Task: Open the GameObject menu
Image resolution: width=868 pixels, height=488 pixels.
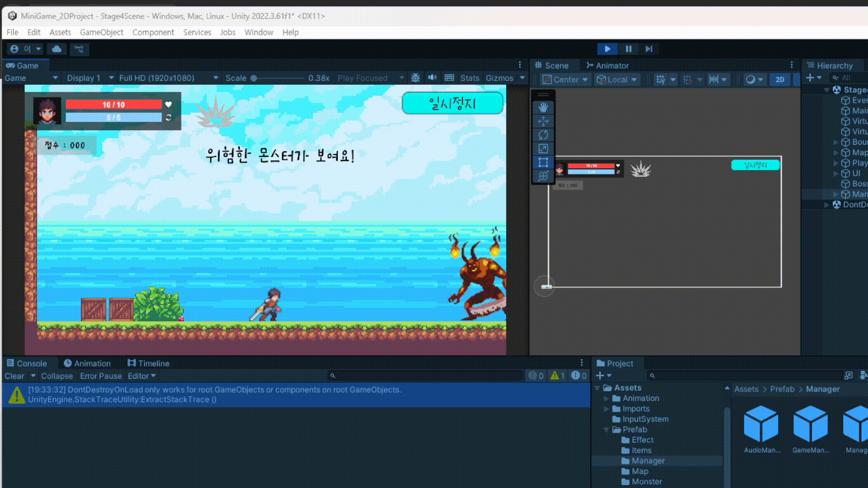Action: [101, 32]
